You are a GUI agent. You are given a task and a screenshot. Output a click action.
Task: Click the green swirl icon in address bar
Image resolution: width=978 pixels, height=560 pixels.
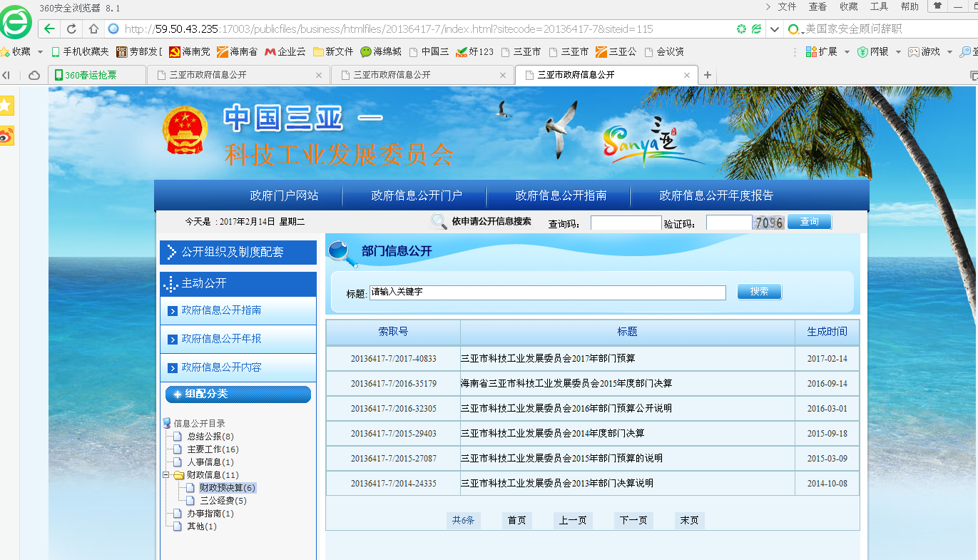(742, 29)
